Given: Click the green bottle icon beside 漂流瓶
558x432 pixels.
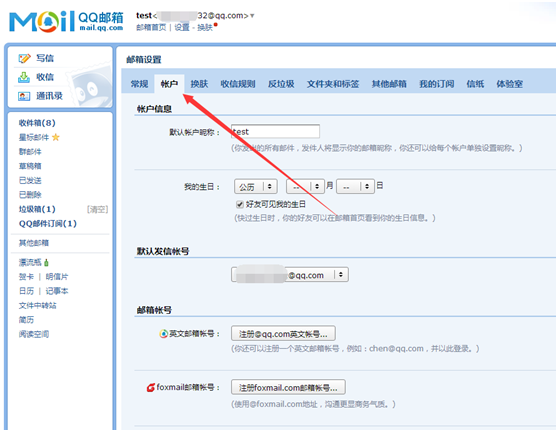Looking at the screenshot, I should coord(46,263).
